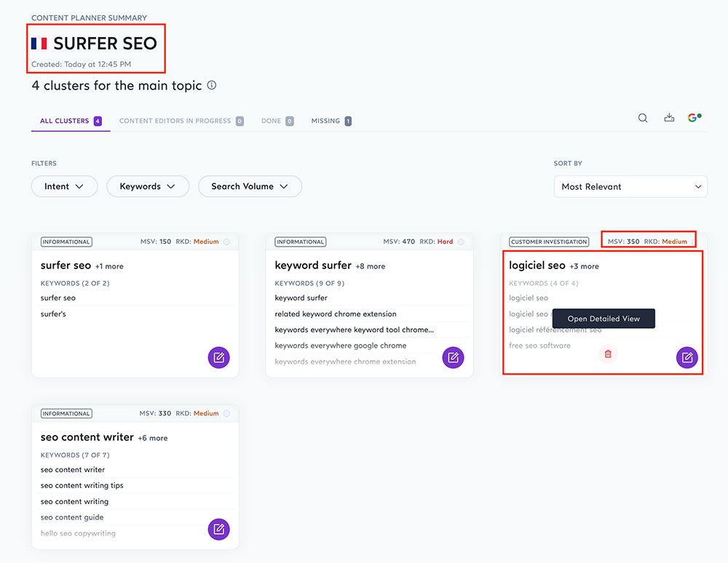Open editor for seo content writer cluster
This screenshot has width=728, height=563.
[218, 529]
